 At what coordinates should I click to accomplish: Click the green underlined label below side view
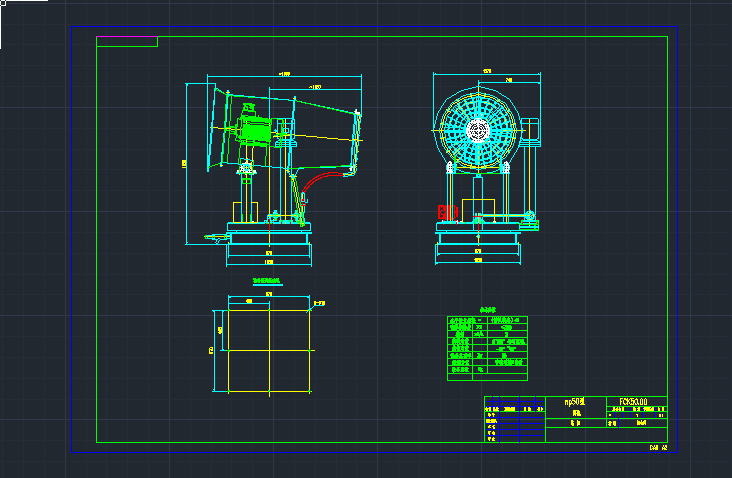[x=267, y=281]
